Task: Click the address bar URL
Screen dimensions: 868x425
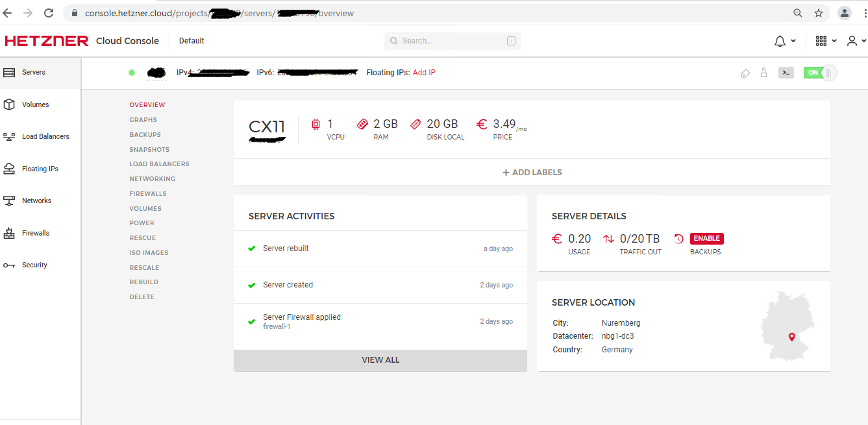Action: pos(219,13)
